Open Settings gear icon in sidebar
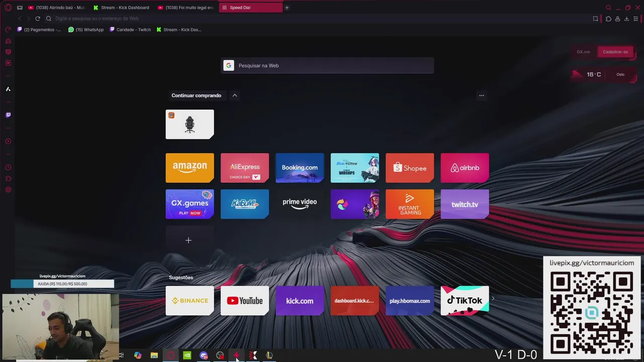644x362 pixels. pos(8,190)
